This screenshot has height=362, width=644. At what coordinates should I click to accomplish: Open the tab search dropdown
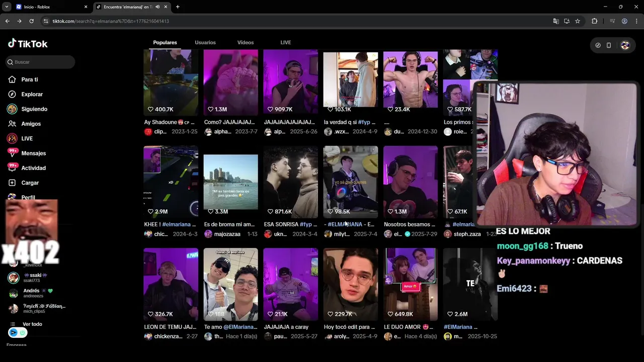7,7
